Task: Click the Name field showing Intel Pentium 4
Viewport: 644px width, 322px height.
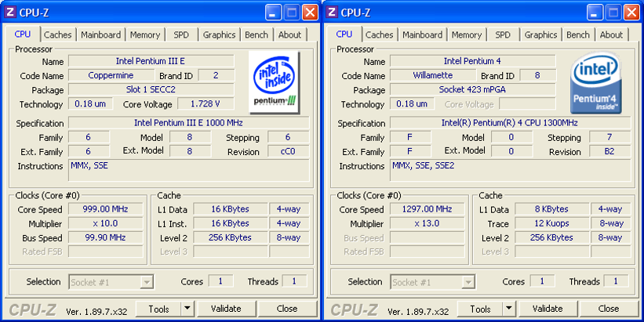Action: point(473,61)
